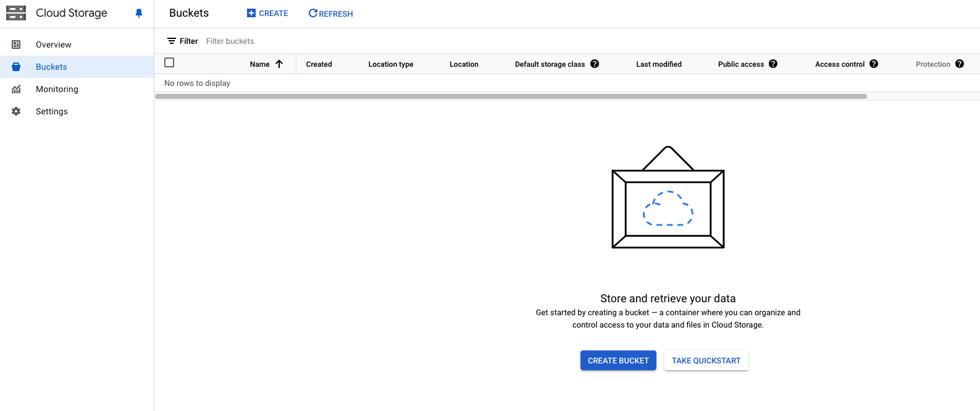980x411 pixels.
Task: Click the Cloud Storage product icon
Action: 16,13
